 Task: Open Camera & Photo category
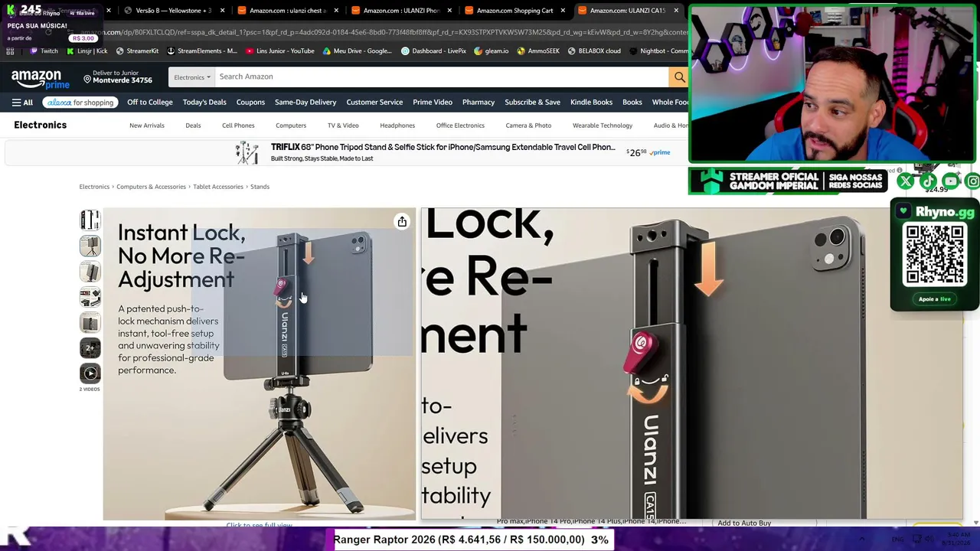tap(528, 126)
